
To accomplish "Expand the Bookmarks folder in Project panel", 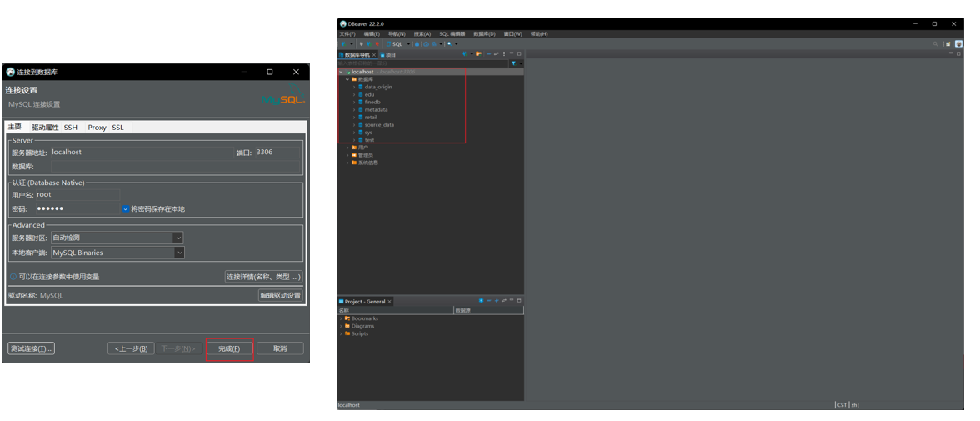I will coord(342,318).
